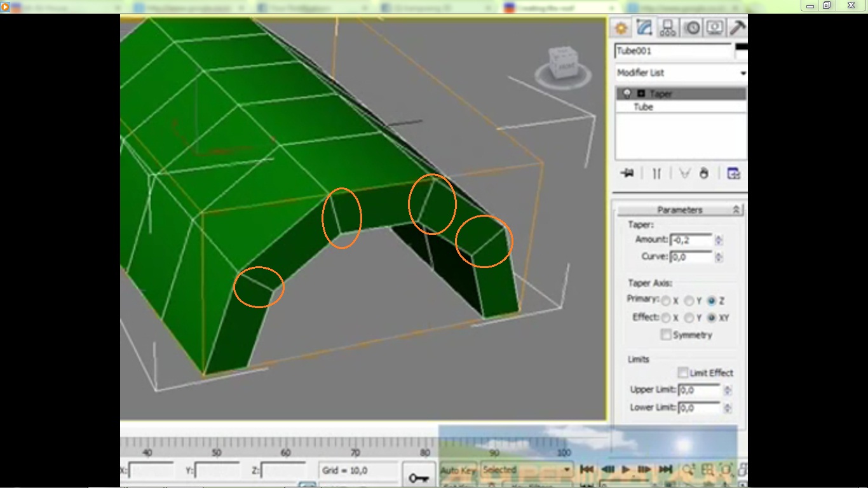
Task: Click the Zoom All navigation icon
Action: [x=708, y=470]
